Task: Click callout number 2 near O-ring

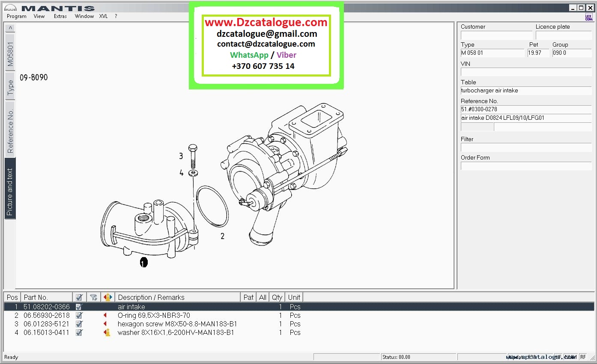Action: point(222,236)
